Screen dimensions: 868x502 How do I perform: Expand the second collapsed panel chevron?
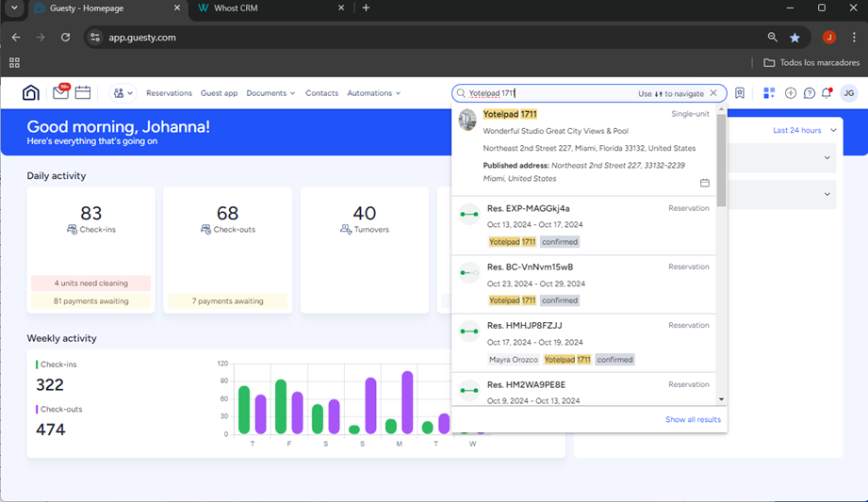(x=827, y=194)
